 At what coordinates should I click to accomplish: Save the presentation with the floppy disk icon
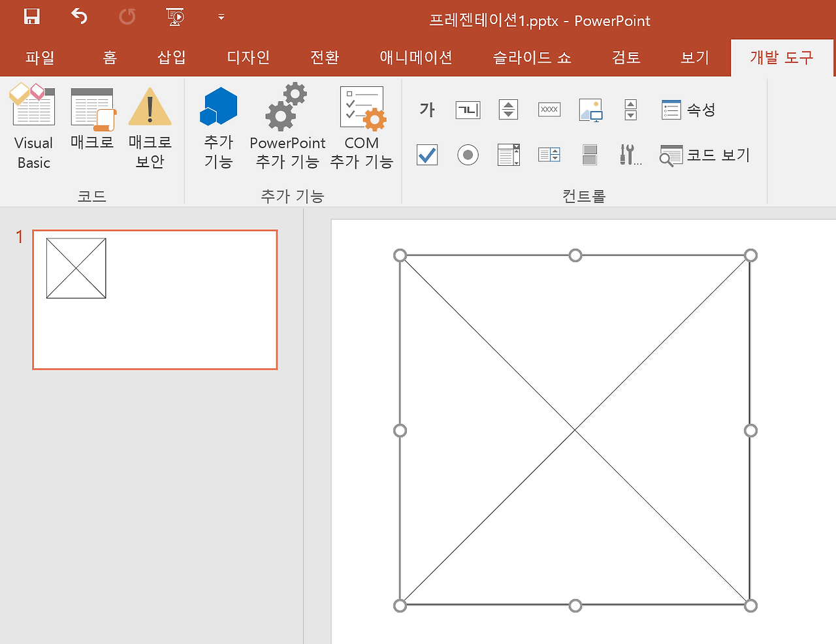(31, 16)
